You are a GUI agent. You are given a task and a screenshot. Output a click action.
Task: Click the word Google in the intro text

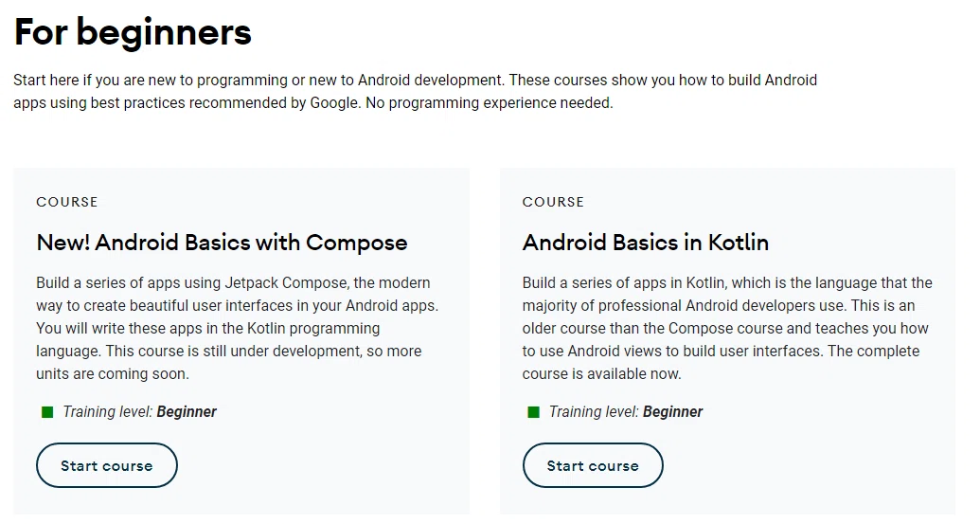[334, 102]
